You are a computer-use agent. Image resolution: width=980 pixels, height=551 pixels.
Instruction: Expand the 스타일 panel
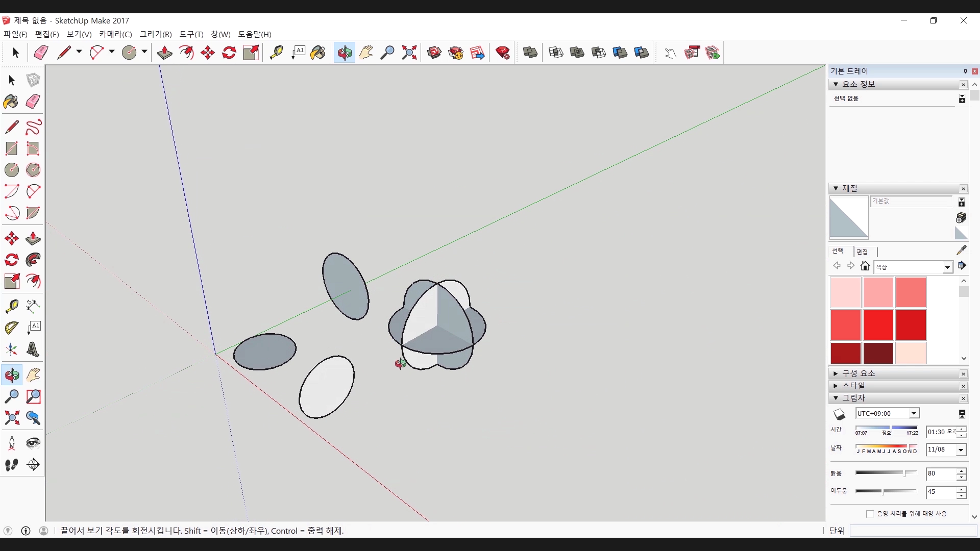[x=853, y=386]
